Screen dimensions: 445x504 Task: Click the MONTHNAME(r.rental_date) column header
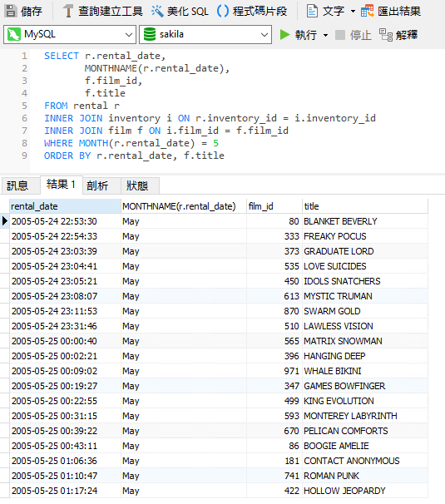[x=184, y=206]
